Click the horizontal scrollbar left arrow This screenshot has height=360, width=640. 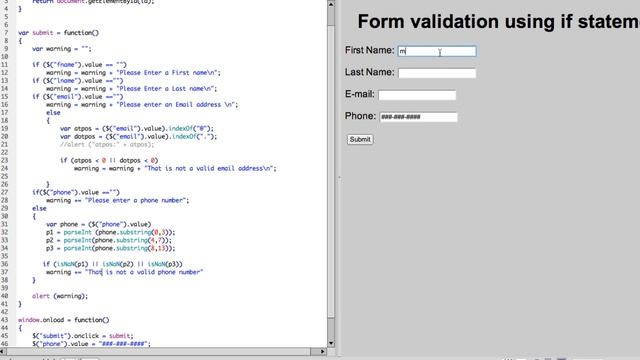(3, 351)
